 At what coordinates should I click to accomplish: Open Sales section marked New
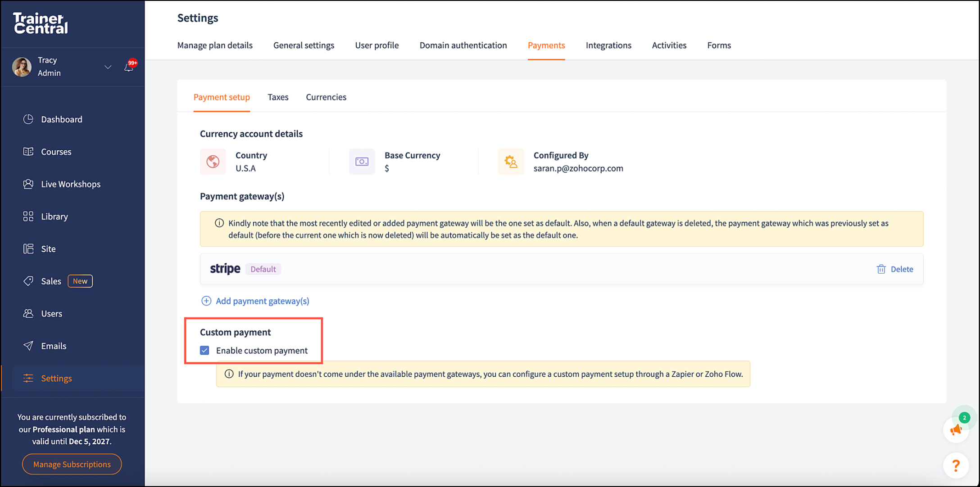click(51, 281)
